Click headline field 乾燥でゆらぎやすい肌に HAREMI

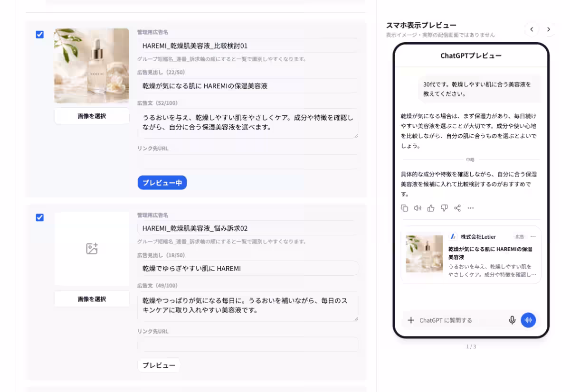248,269
